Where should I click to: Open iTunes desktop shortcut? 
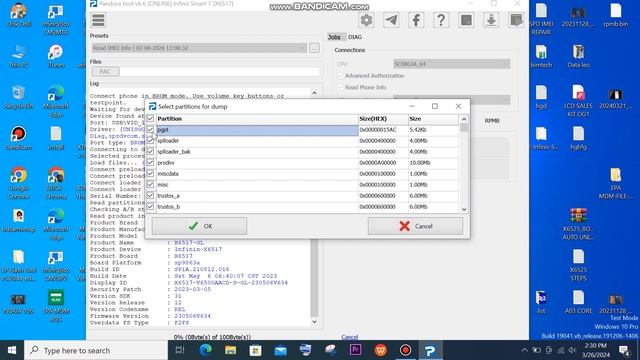point(56,56)
